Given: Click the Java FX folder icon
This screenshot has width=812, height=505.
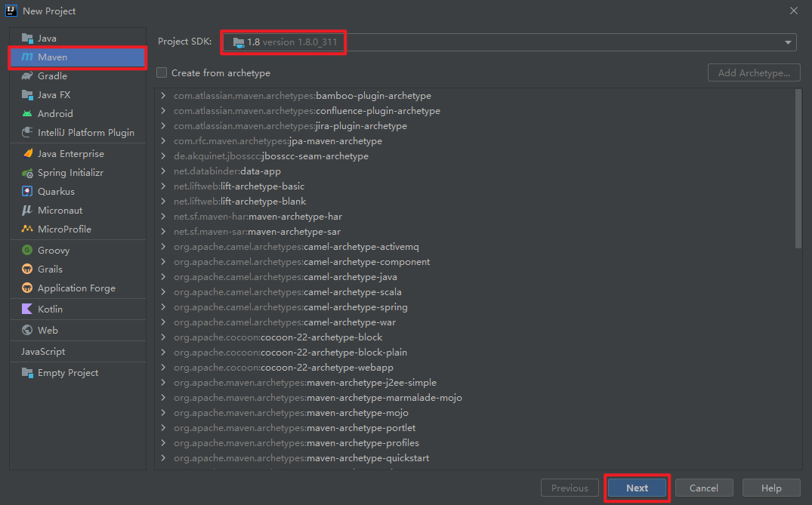Looking at the screenshot, I should 27,94.
